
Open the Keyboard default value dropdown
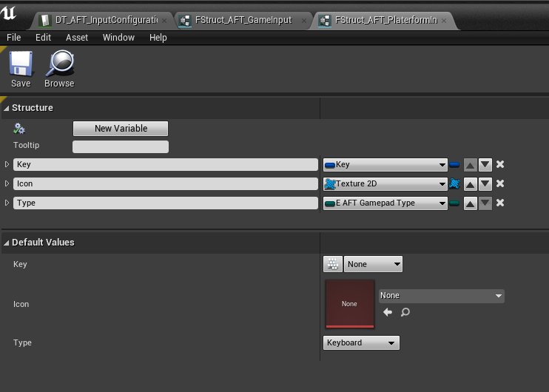click(x=362, y=343)
